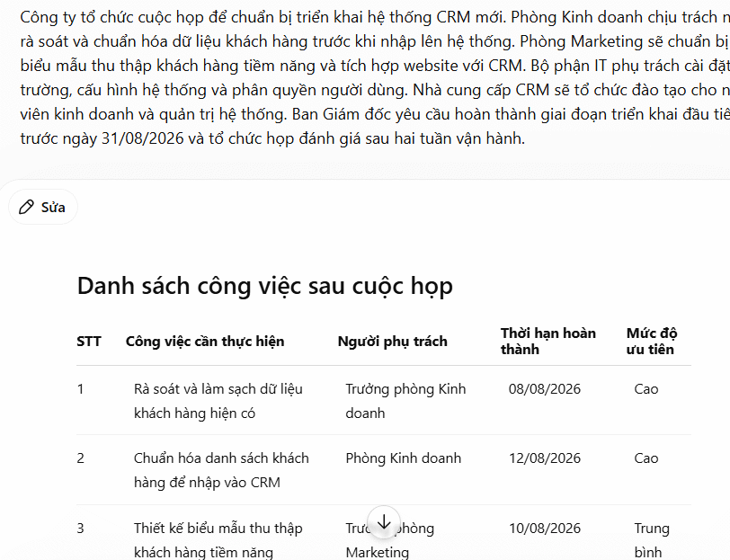Click the date 10/08/2026

pyautogui.click(x=545, y=529)
